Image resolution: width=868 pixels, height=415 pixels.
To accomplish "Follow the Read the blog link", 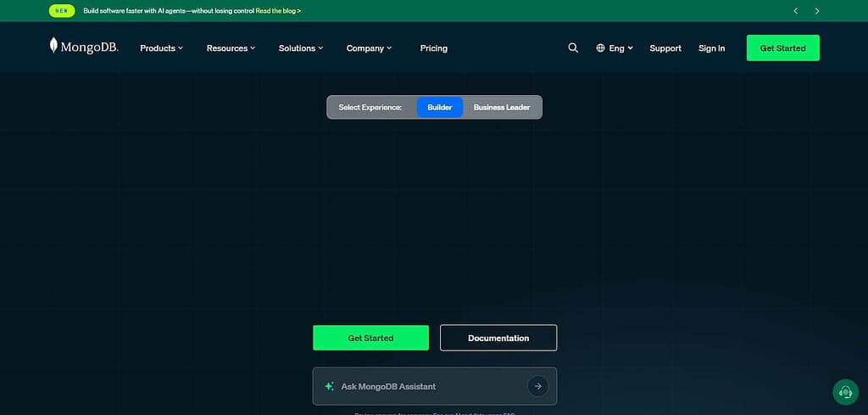I will point(278,10).
